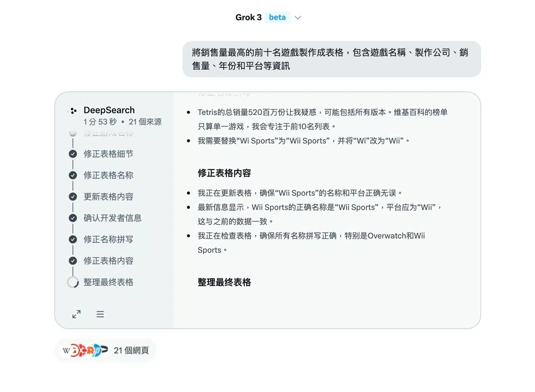Click the DeepSearch title label
The height and width of the screenshot is (392, 535).
point(109,110)
